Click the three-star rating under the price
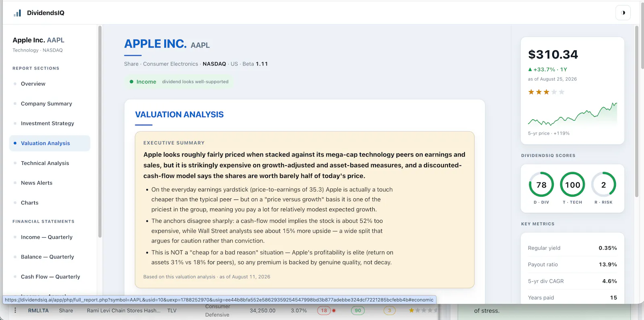The height and width of the screenshot is (320, 644). click(x=546, y=92)
